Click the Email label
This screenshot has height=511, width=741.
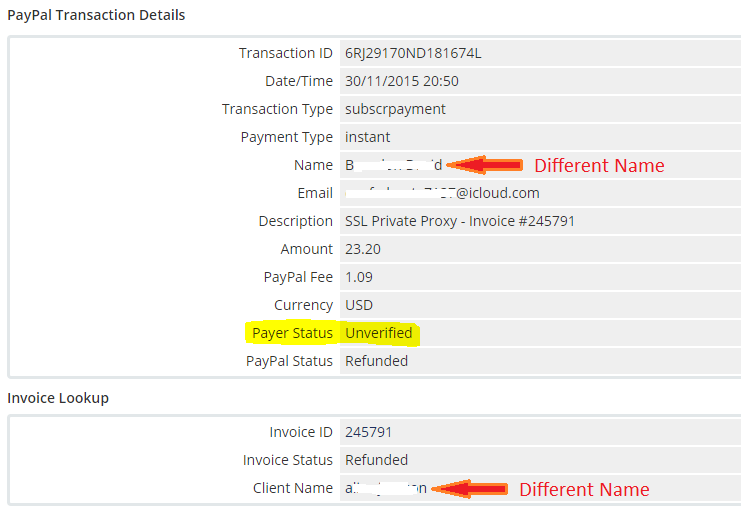click(x=315, y=193)
